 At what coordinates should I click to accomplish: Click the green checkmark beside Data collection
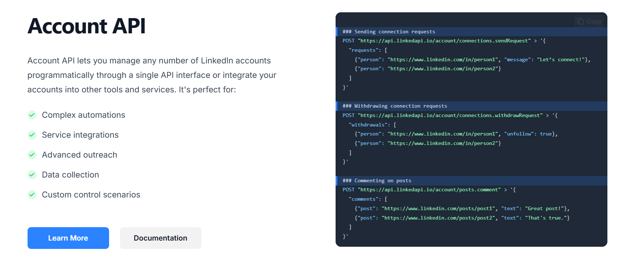tap(32, 175)
